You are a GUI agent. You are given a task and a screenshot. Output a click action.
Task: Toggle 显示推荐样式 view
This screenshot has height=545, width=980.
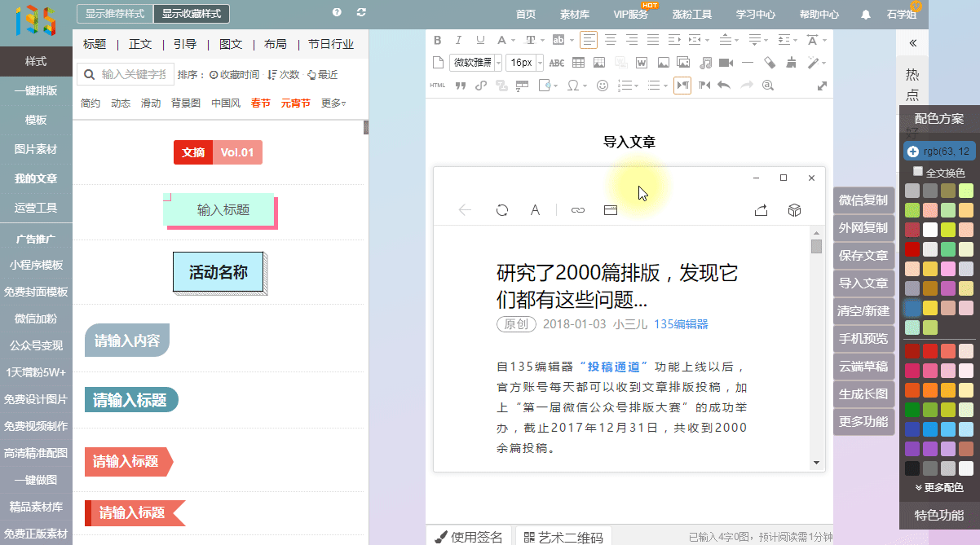pyautogui.click(x=114, y=14)
